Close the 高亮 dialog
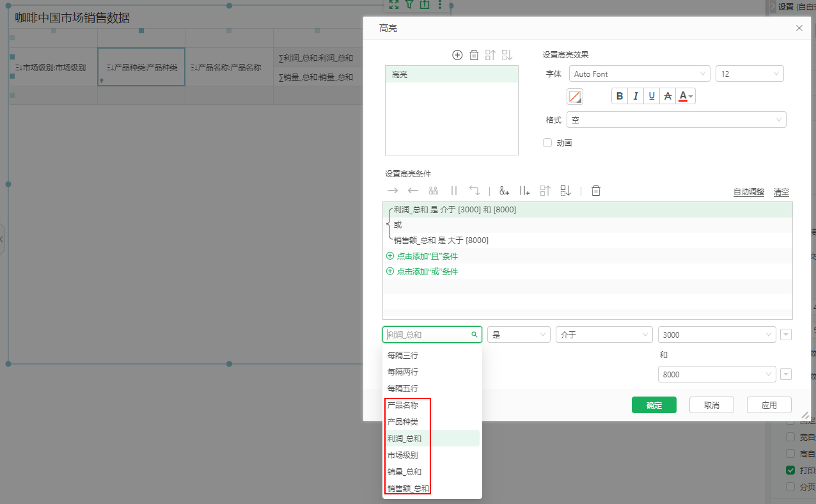Screen dimensions: 816x504 coord(799,28)
